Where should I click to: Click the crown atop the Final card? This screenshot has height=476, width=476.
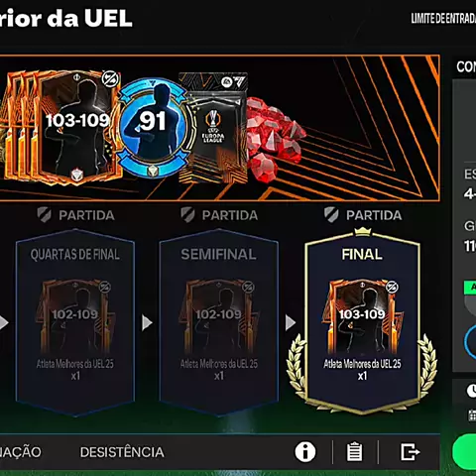point(363,231)
